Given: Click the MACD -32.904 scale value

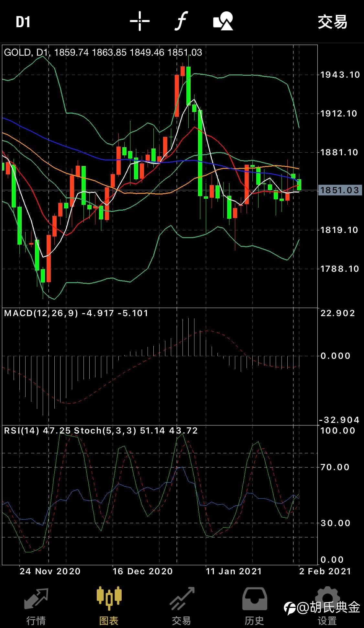Looking at the screenshot, I should coord(339,420).
